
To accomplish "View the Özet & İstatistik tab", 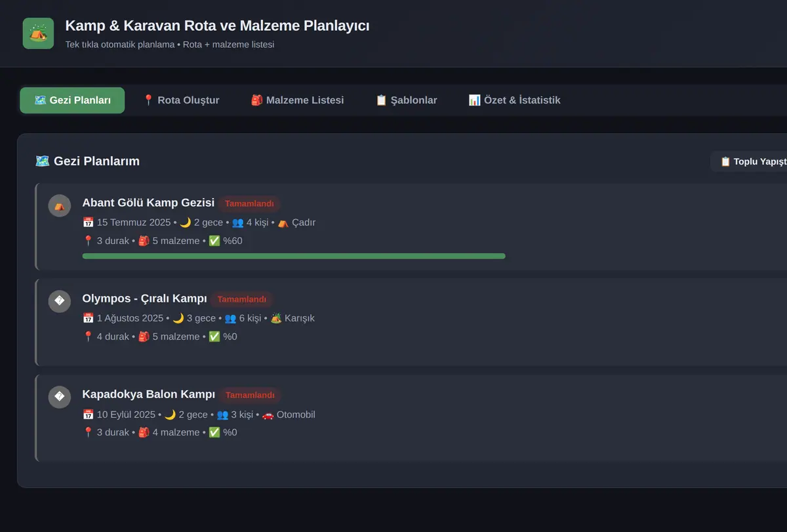I will [514, 100].
